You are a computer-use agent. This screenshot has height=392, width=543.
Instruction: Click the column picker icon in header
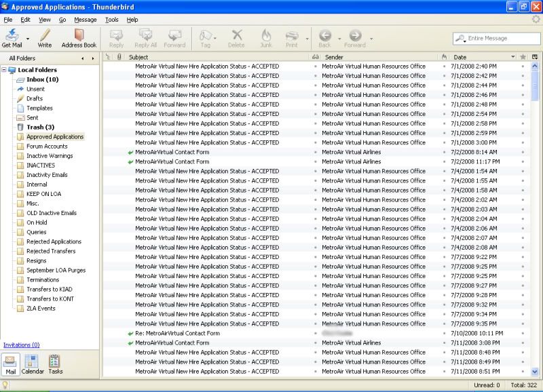coord(535,58)
